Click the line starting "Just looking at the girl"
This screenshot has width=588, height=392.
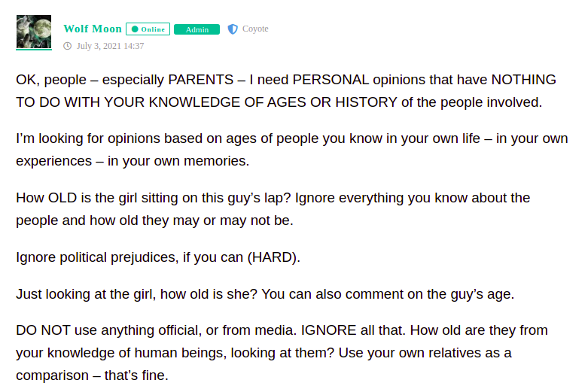tap(265, 294)
